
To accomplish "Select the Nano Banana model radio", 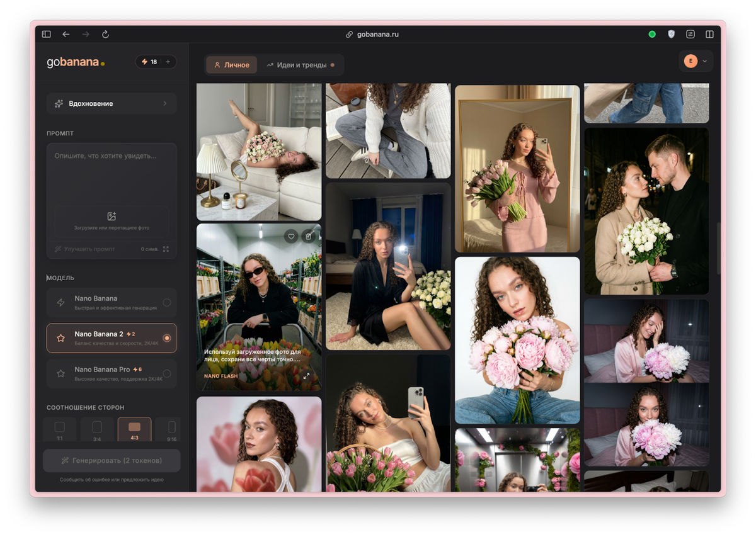I will click(167, 302).
